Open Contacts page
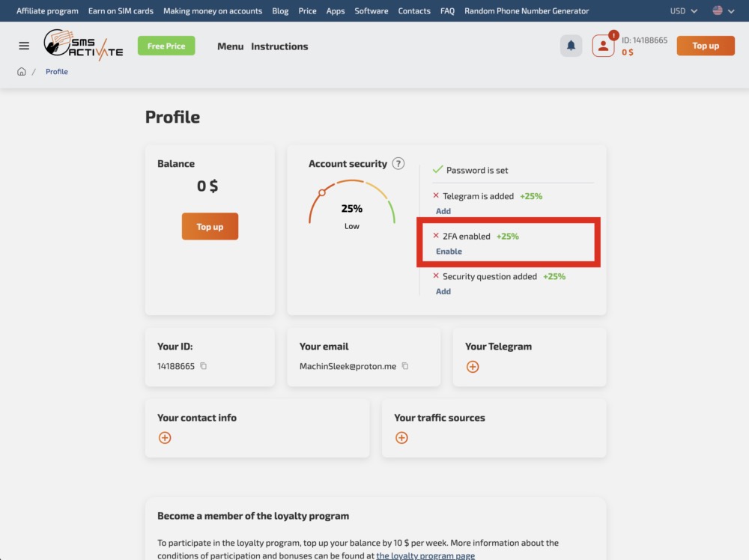Image resolution: width=749 pixels, height=560 pixels. pyautogui.click(x=414, y=10)
